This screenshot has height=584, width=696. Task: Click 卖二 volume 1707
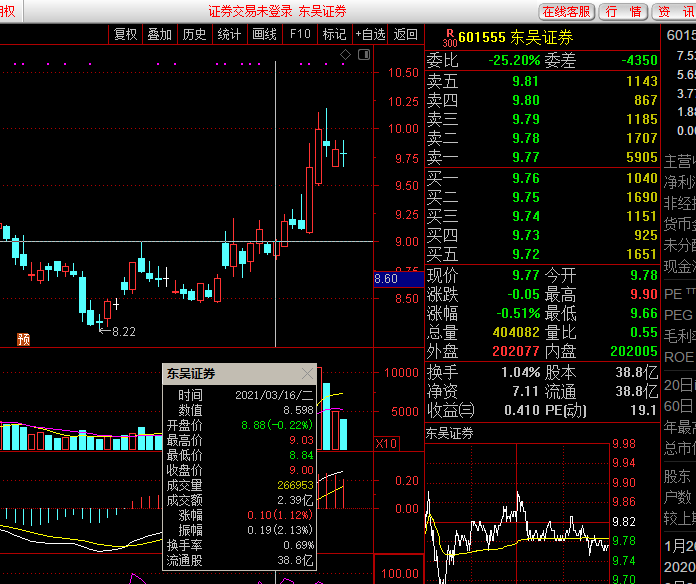coord(642,138)
